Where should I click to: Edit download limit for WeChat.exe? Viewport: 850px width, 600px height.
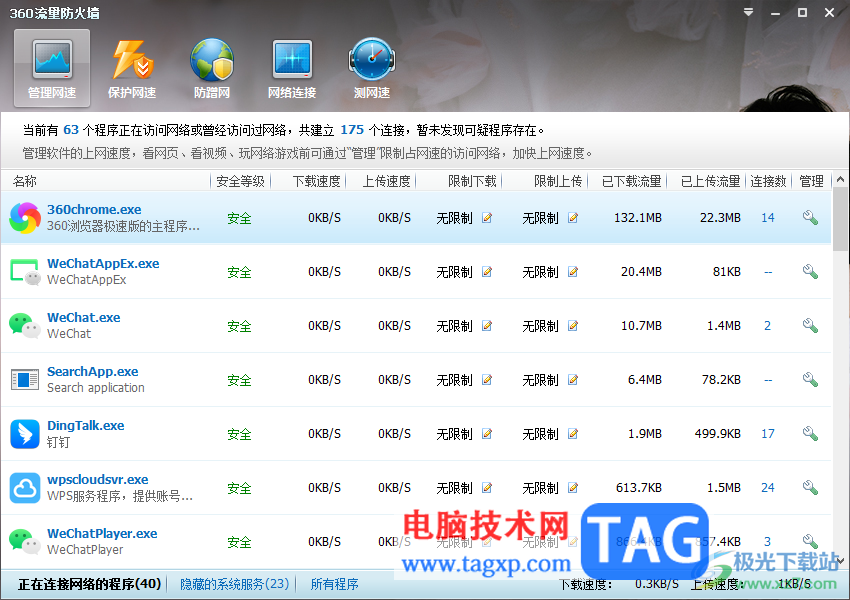[x=487, y=326]
